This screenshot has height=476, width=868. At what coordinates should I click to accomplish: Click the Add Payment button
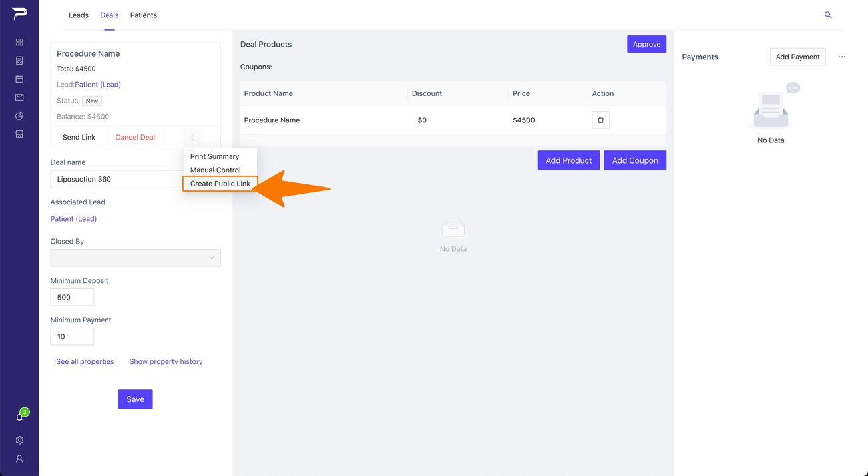click(x=797, y=57)
